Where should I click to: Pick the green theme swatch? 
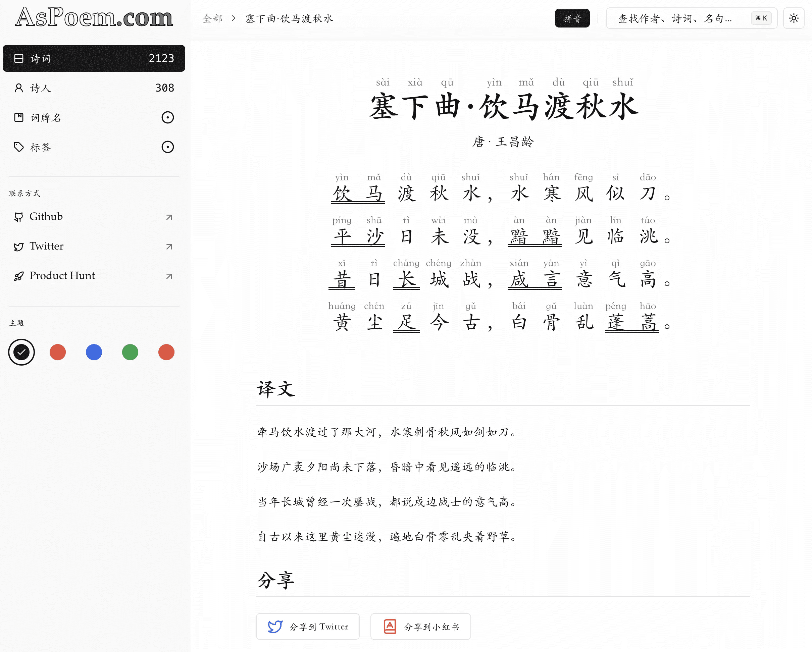(x=130, y=352)
